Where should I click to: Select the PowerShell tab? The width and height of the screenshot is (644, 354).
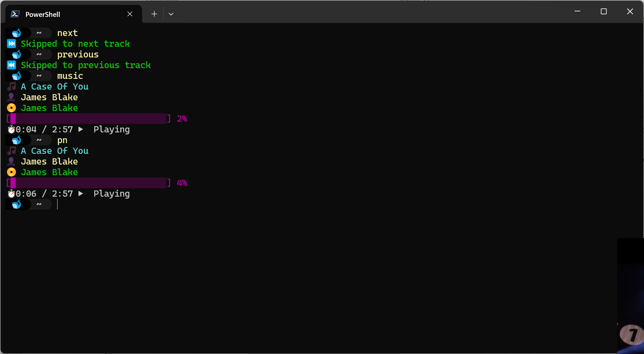click(x=74, y=14)
